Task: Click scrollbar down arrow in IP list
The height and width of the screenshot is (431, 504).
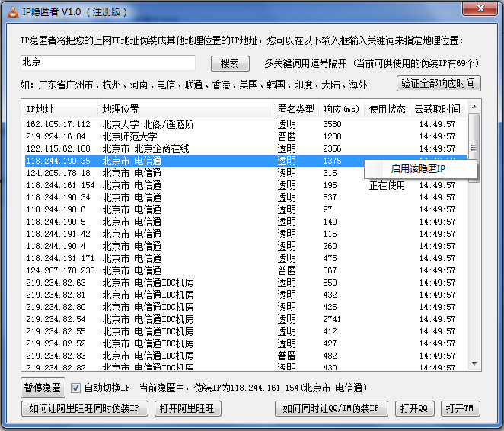Action: pyautogui.click(x=474, y=364)
